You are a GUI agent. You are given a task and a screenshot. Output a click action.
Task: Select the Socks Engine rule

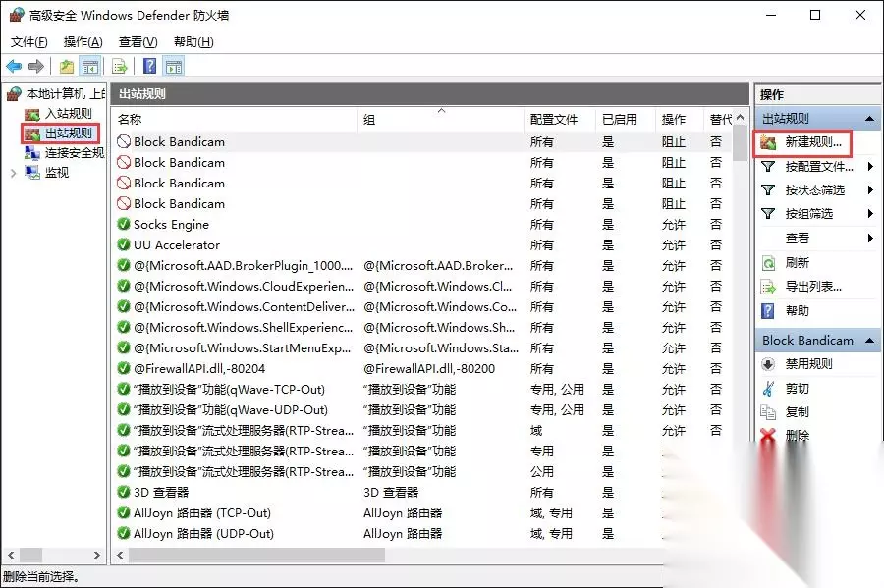point(422,225)
